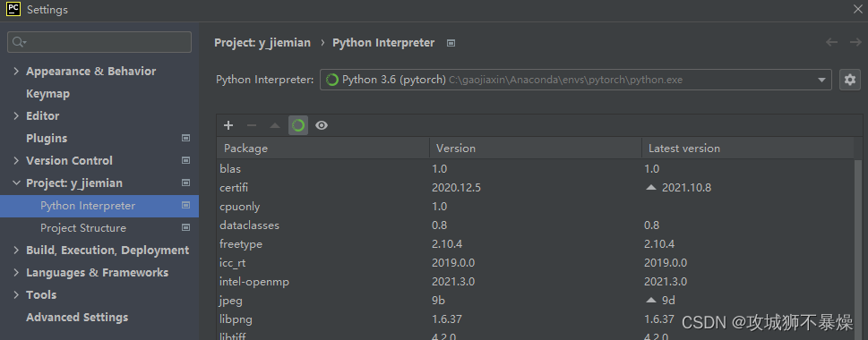868x340 pixels.
Task: Click the uninstall package minus icon
Action: pos(252,125)
